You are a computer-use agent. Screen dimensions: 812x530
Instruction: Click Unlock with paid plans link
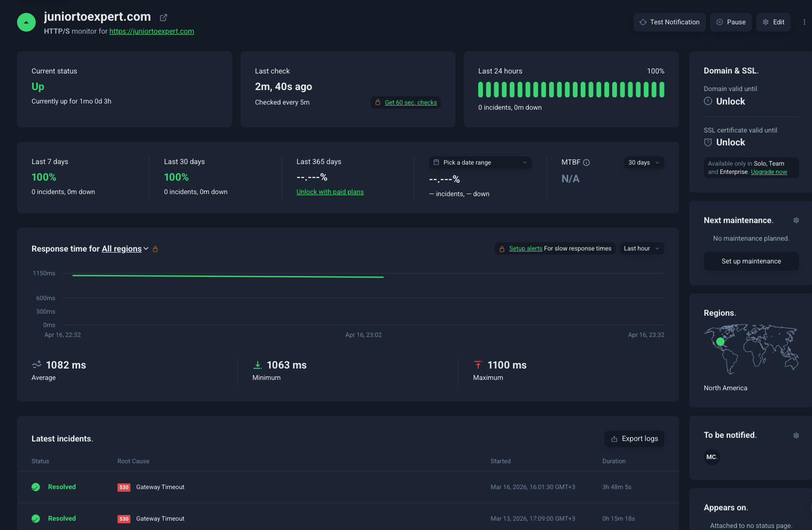330,192
